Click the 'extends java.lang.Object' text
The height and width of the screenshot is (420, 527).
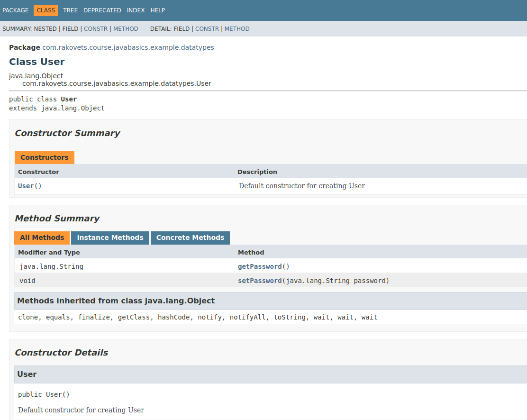click(57, 108)
